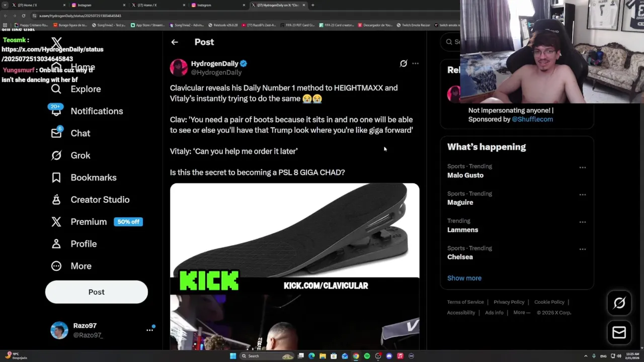
Task: Open Privacy Policy link
Action: 509,302
